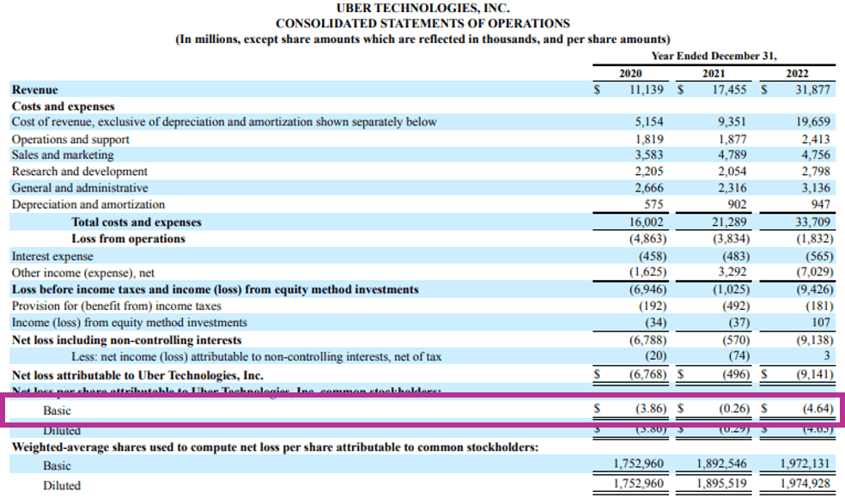Click 2022 Cost of revenue value 19,659
845x504 pixels.
pos(812,122)
